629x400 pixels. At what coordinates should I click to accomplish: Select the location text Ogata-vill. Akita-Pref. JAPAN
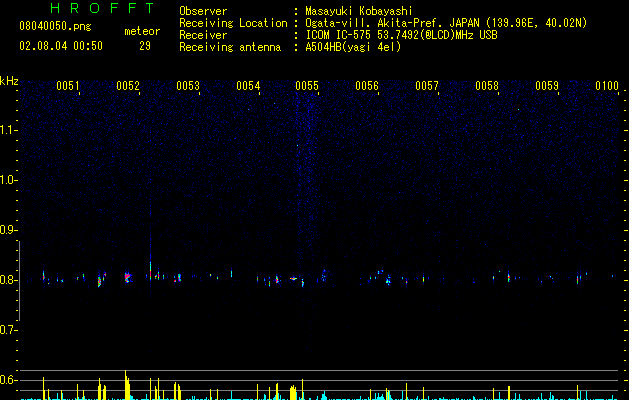tap(392, 23)
